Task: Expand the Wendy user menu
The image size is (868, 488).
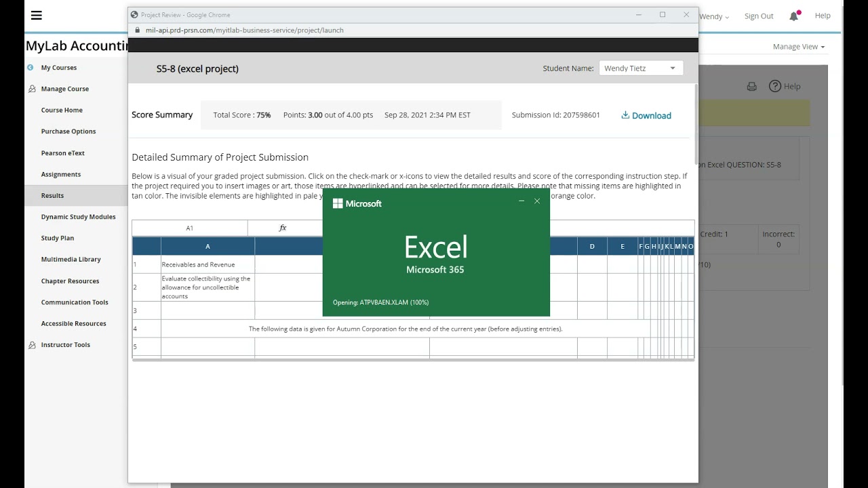Action: click(x=714, y=16)
